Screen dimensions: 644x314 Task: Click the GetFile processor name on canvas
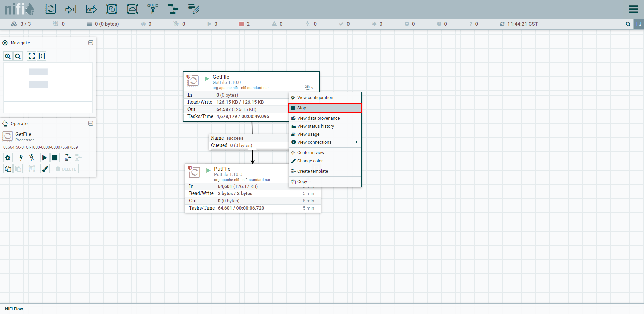point(221,77)
